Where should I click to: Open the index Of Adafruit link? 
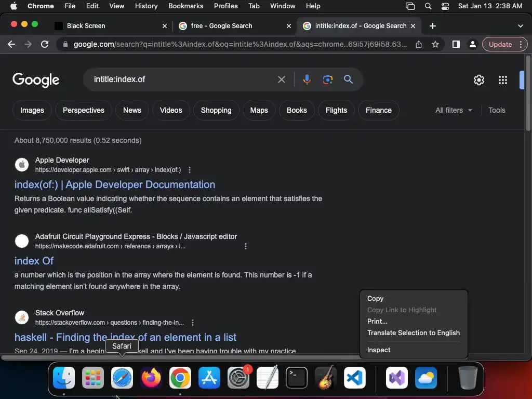(34, 261)
